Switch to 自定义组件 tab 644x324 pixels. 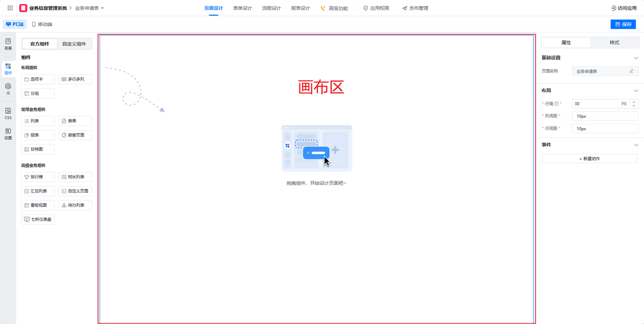click(74, 44)
